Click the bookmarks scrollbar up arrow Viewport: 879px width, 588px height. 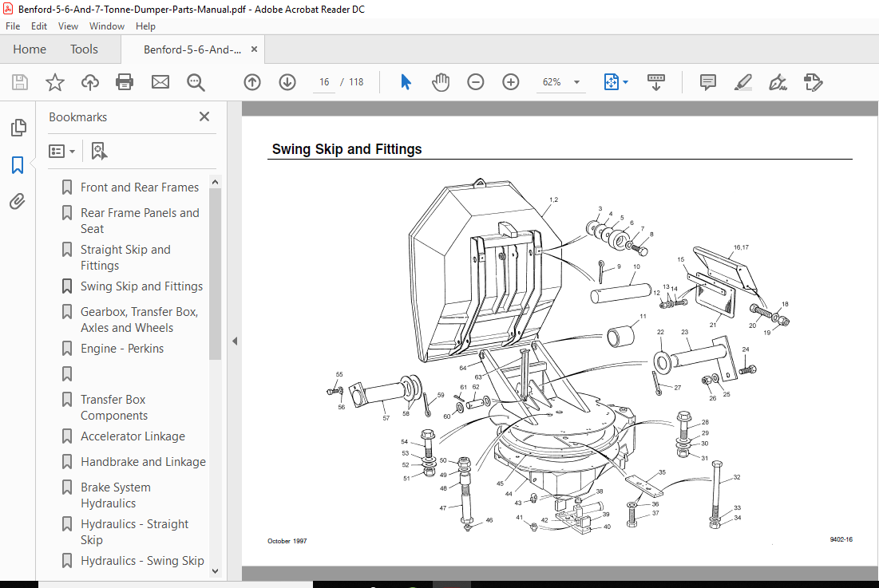(x=216, y=183)
